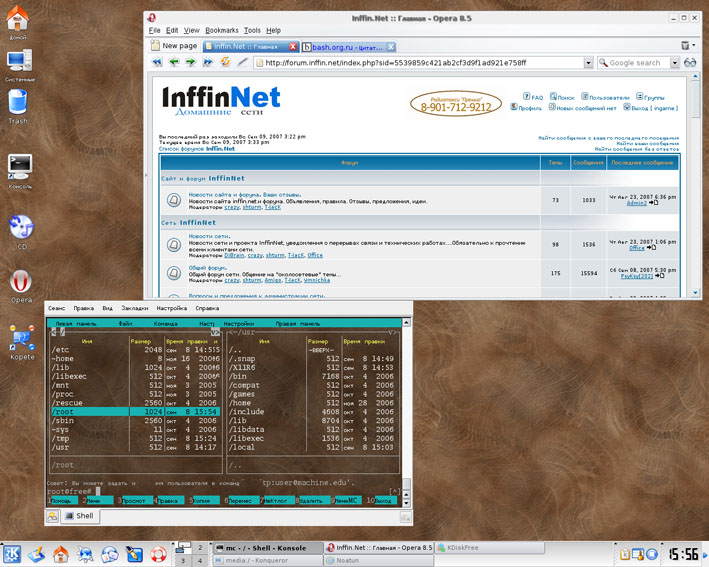
Task: Open the Tools menu in Opera
Action: click(x=252, y=30)
